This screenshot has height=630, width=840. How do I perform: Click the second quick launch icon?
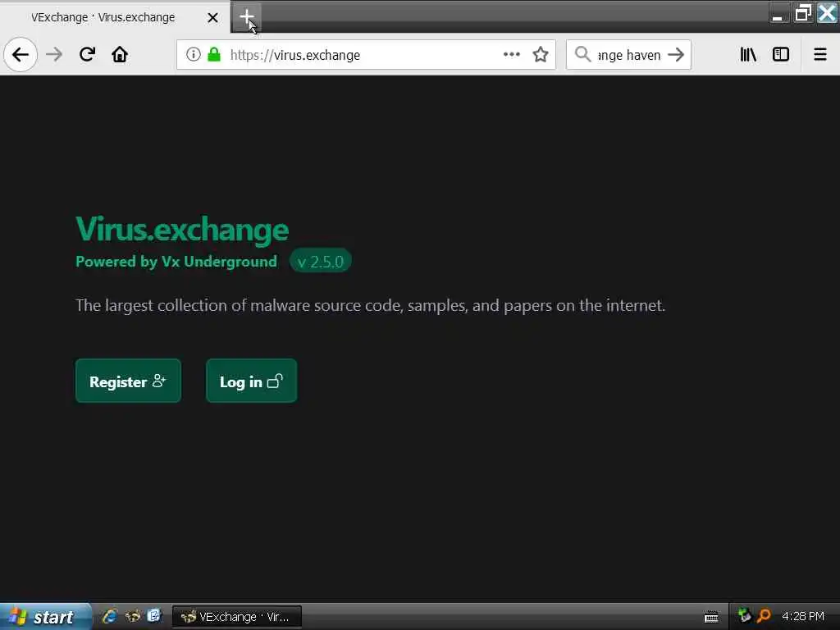[132, 616]
